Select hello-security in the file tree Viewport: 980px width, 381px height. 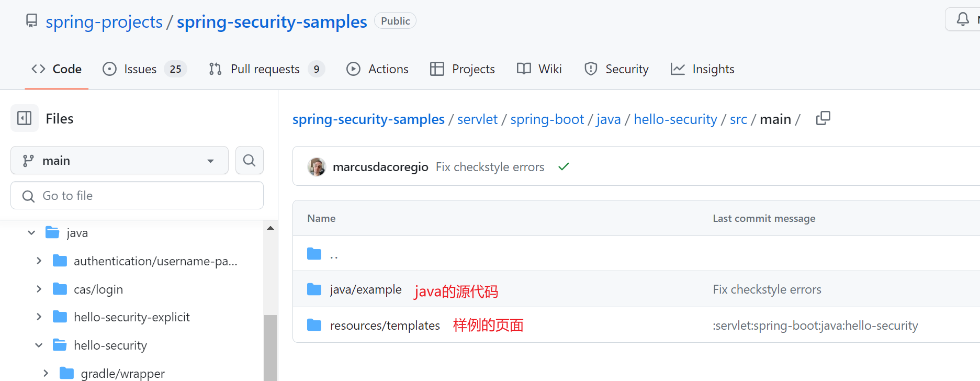point(110,345)
